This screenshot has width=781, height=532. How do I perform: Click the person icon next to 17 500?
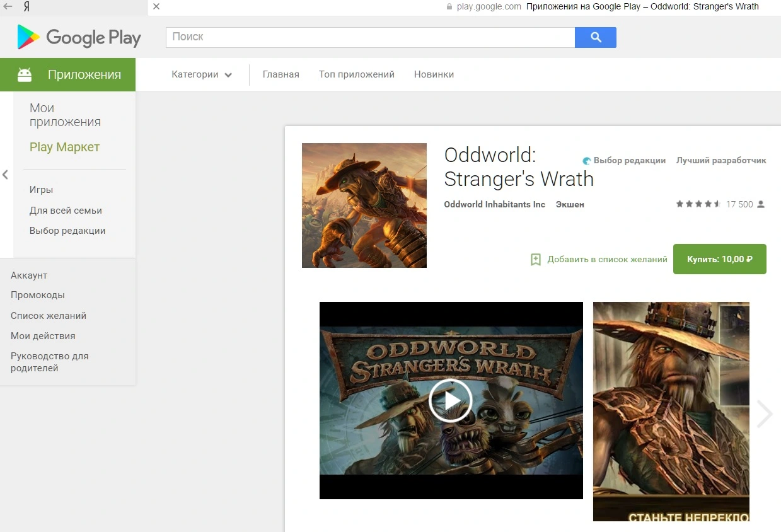pyautogui.click(x=761, y=204)
